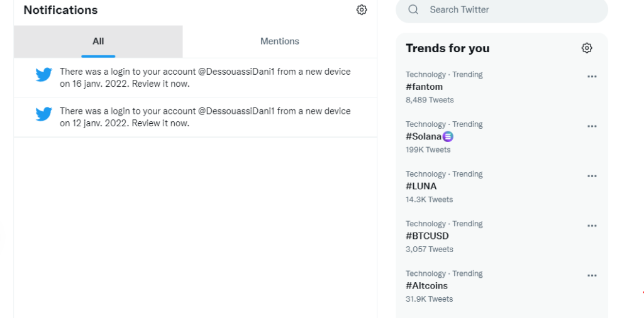
Task: Click the 14.3K Tweets count
Action: tap(429, 199)
